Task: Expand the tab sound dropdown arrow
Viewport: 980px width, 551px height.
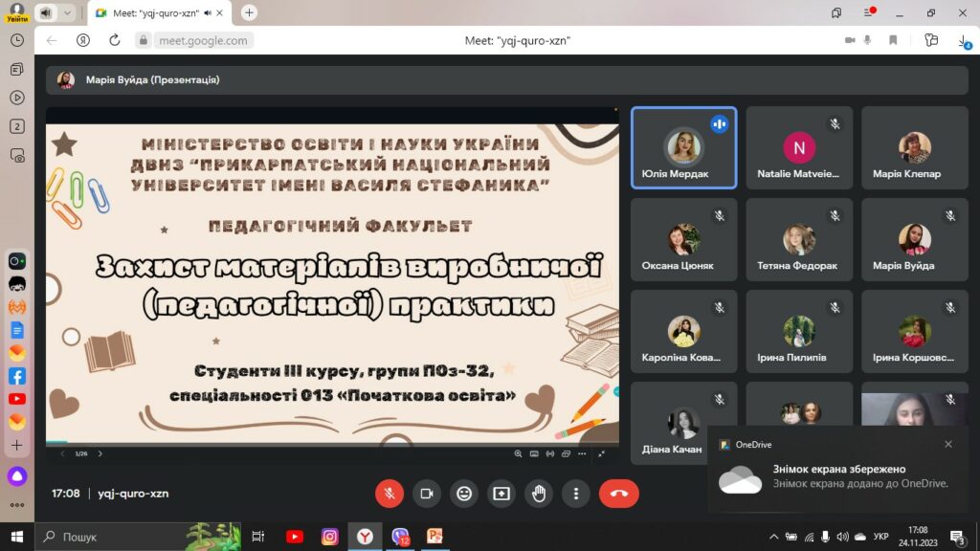Action: (67, 12)
